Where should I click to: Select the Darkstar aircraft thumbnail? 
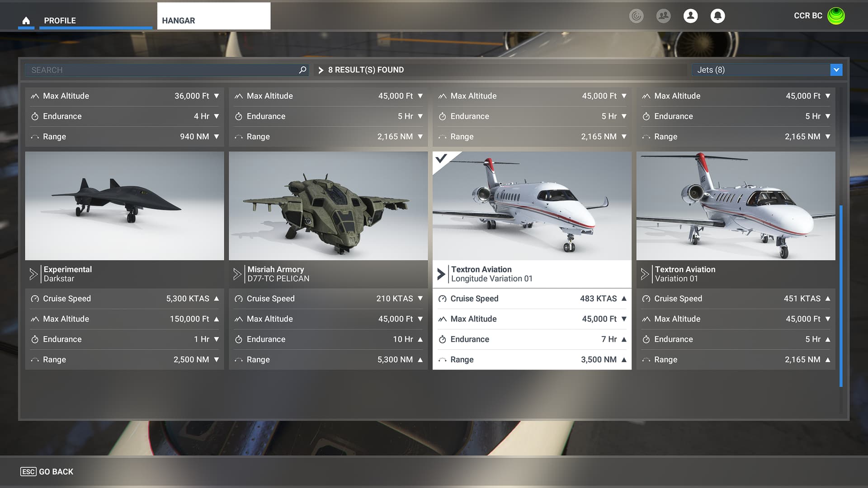point(124,206)
